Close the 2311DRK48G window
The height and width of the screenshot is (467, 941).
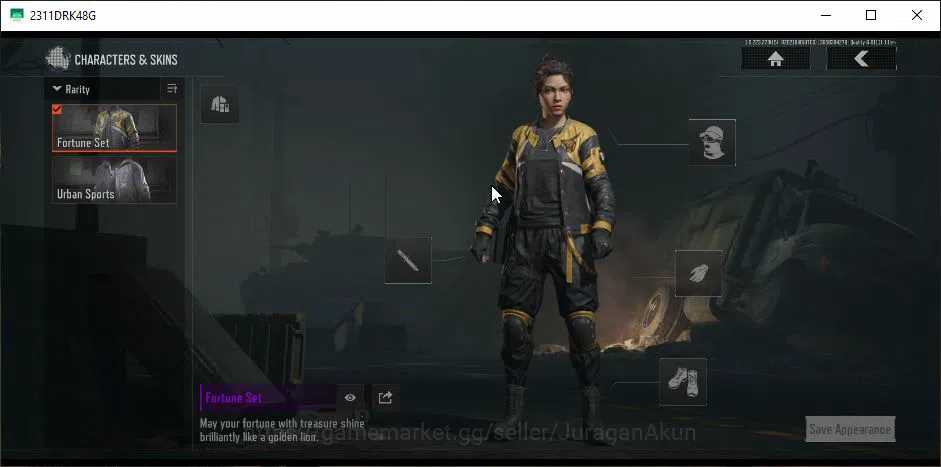coord(917,15)
